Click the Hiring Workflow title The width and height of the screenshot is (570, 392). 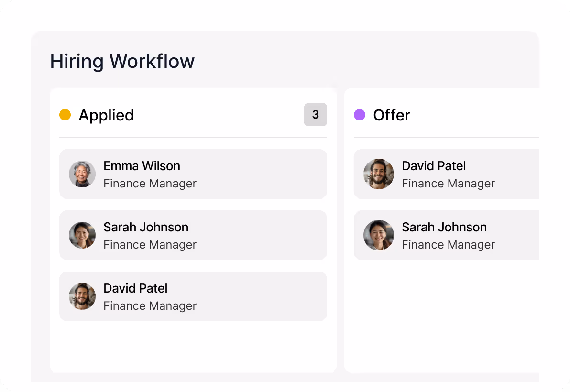[x=122, y=62]
